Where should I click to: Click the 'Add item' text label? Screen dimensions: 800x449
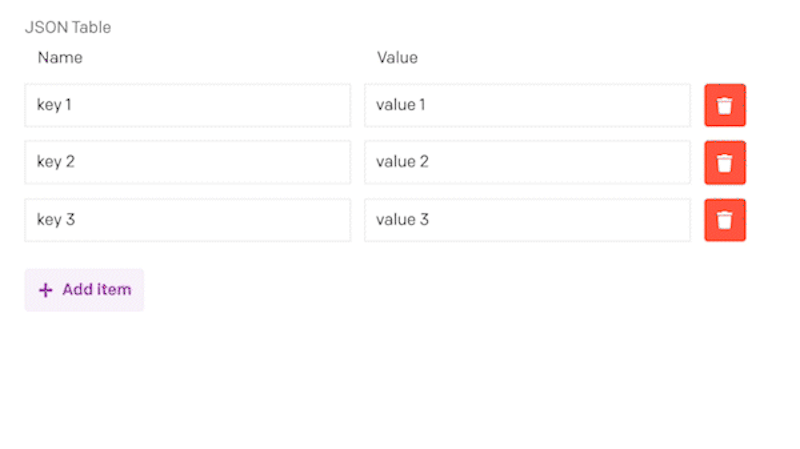tap(97, 290)
